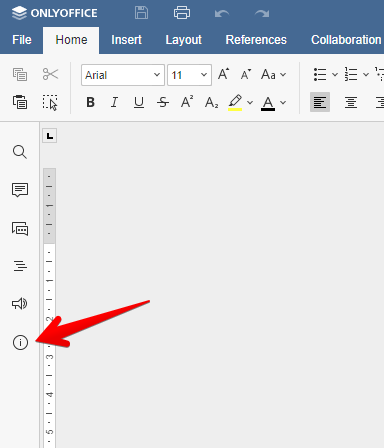Toggle bold formatting

tap(90, 102)
